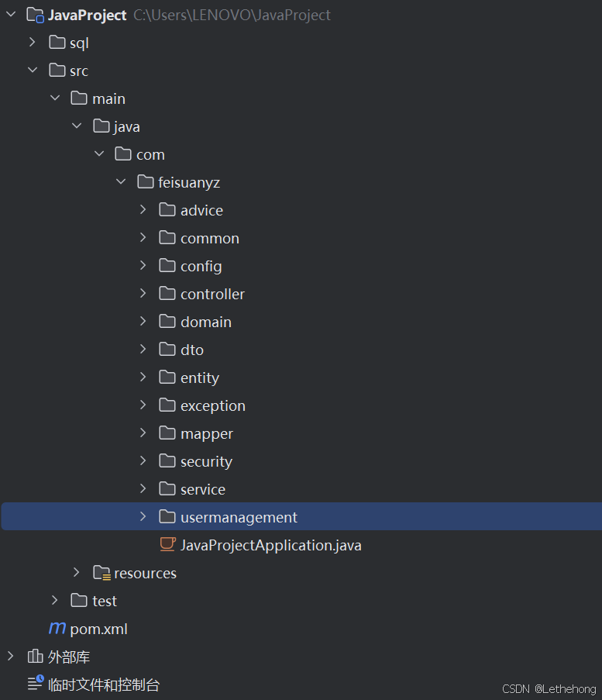Viewport: 602px width, 700px height.
Task: Open JavaProjectApplication.java file
Action: click(270, 545)
